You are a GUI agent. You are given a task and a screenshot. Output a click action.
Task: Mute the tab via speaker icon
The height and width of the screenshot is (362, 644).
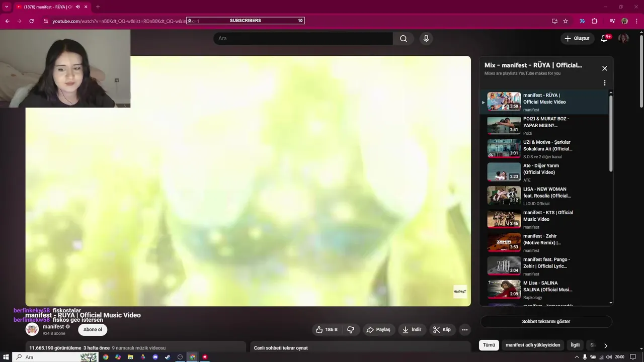[x=77, y=7]
